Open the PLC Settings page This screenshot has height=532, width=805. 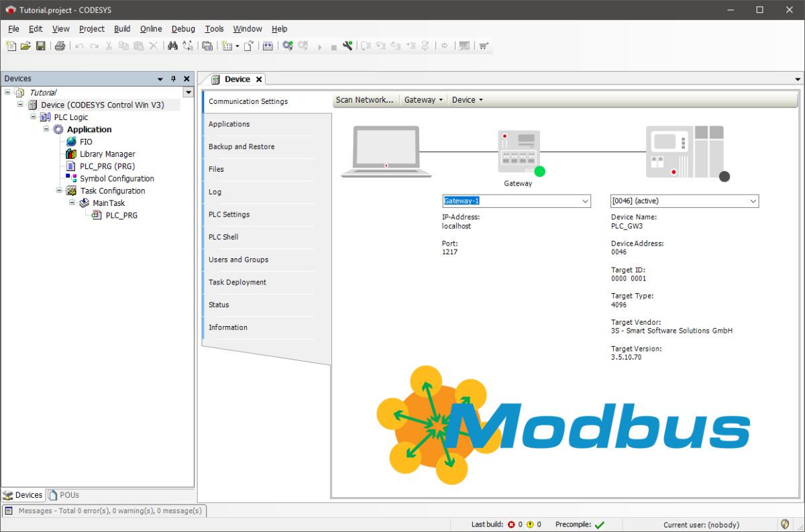click(258, 215)
